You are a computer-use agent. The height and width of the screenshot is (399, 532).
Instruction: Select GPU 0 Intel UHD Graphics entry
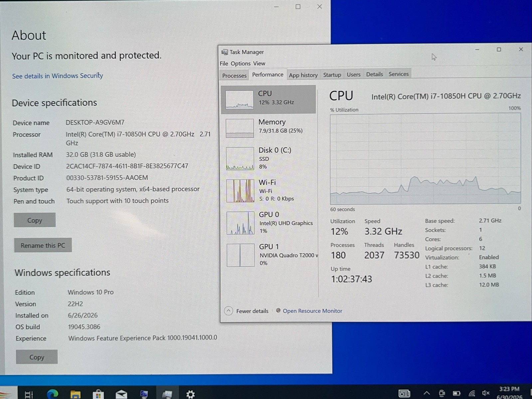[268, 222]
